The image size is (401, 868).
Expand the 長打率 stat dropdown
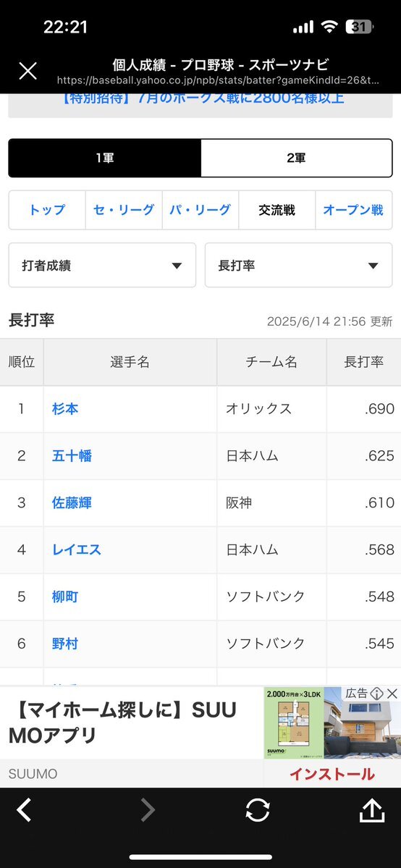pyautogui.click(x=298, y=265)
